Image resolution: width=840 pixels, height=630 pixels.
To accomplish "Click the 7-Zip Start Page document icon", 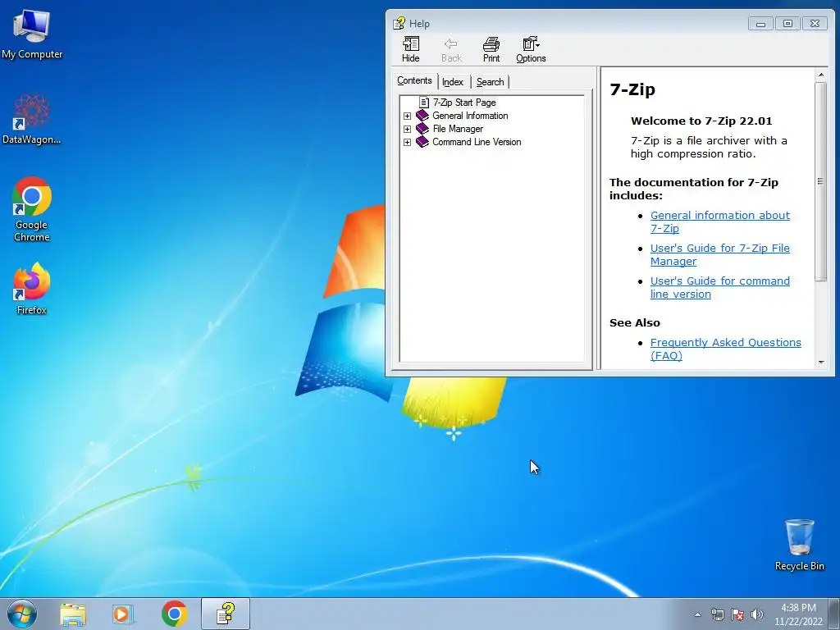I will coord(424,103).
